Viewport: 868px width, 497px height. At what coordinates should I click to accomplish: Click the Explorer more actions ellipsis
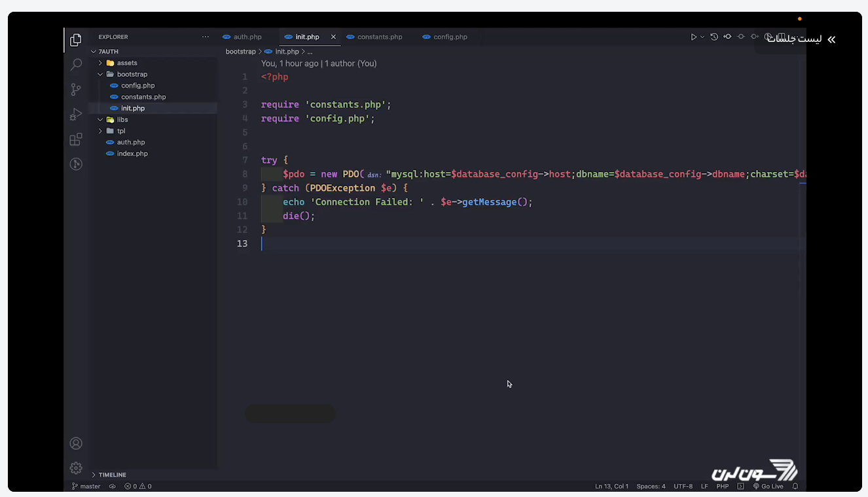(206, 37)
